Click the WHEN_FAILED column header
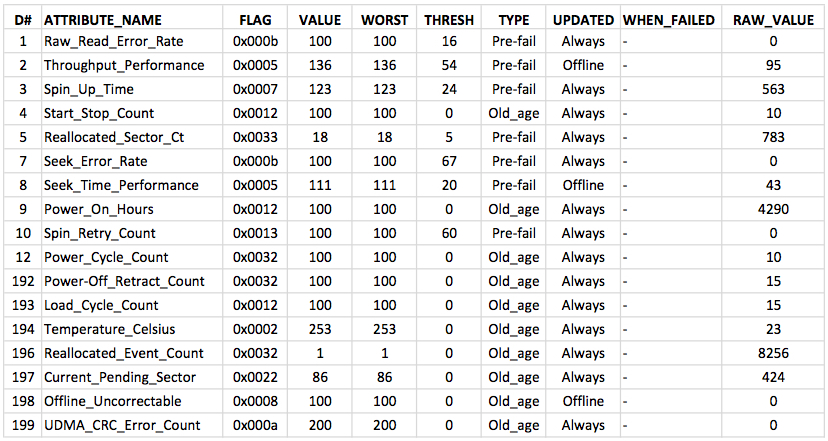Screen dimensions: 828x441 click(x=669, y=20)
